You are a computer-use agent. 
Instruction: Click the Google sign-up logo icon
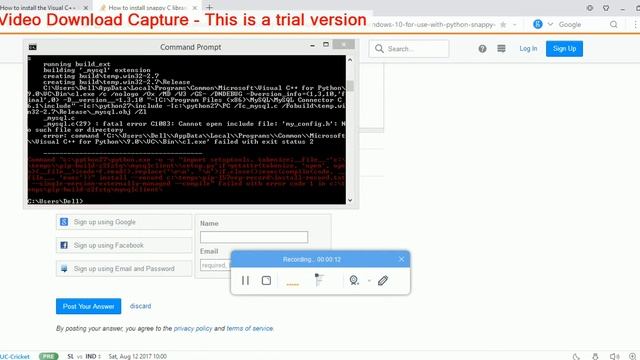tap(64, 222)
